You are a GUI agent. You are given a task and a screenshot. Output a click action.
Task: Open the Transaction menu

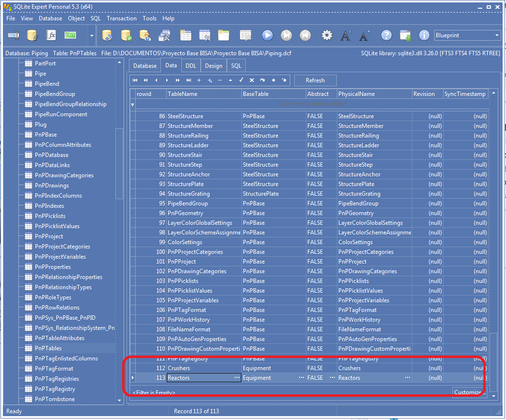pyautogui.click(x=121, y=18)
